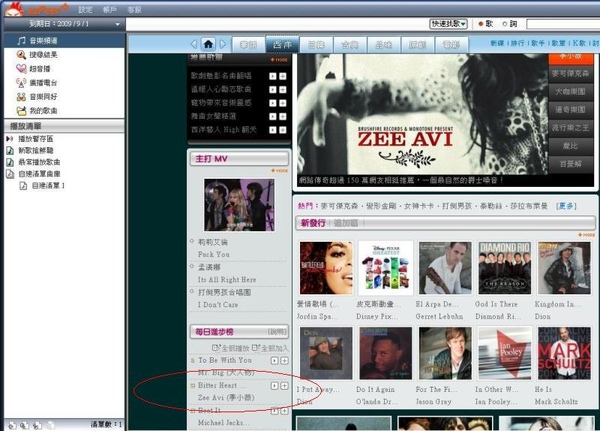The height and width of the screenshot is (431, 600).
Task: Add 歌劇魅影名曲翻唱 playlist with plus icon
Action: coord(283,76)
